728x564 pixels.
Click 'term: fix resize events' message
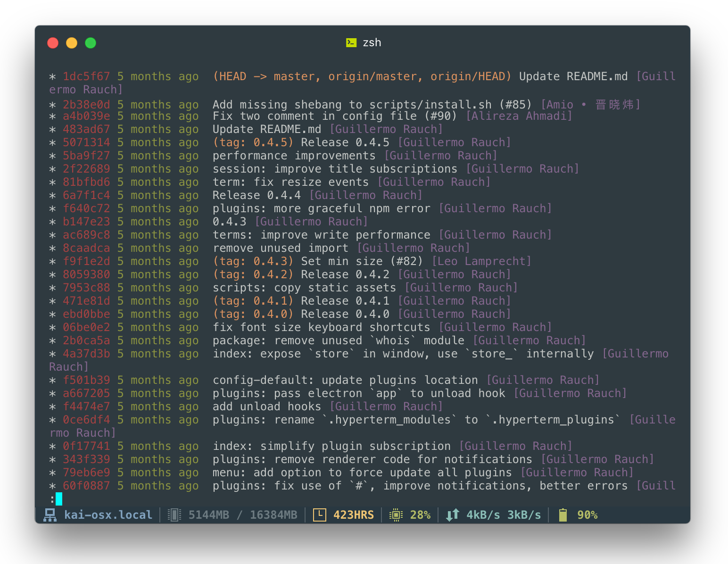(290, 182)
